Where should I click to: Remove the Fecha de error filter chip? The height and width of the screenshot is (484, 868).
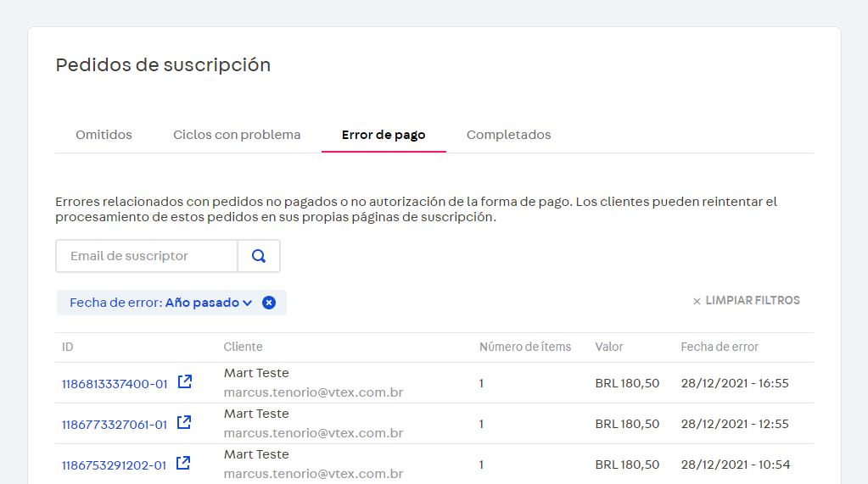point(269,303)
